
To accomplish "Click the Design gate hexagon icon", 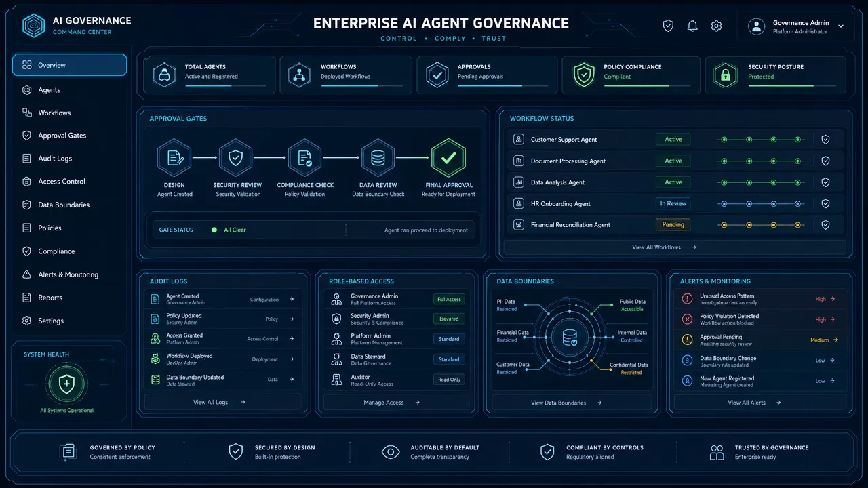I will [x=174, y=158].
